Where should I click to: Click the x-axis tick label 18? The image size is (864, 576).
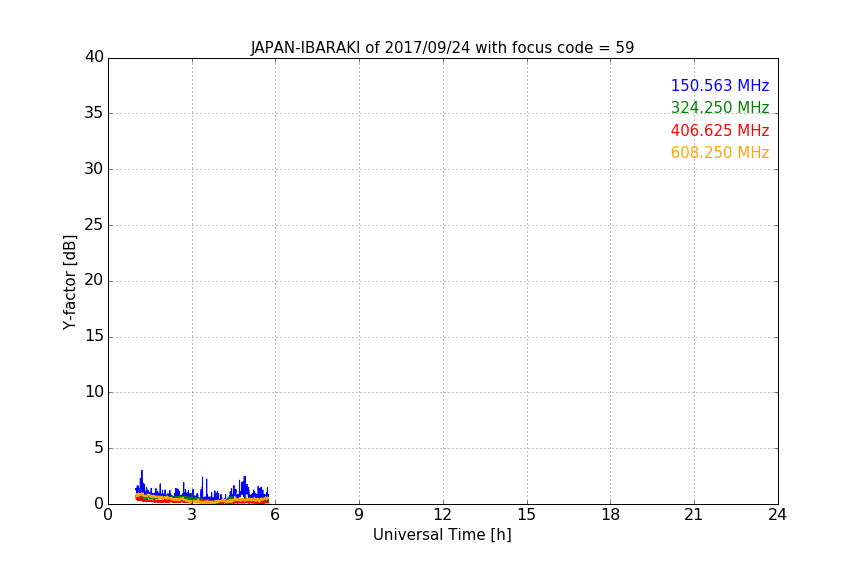tap(611, 515)
